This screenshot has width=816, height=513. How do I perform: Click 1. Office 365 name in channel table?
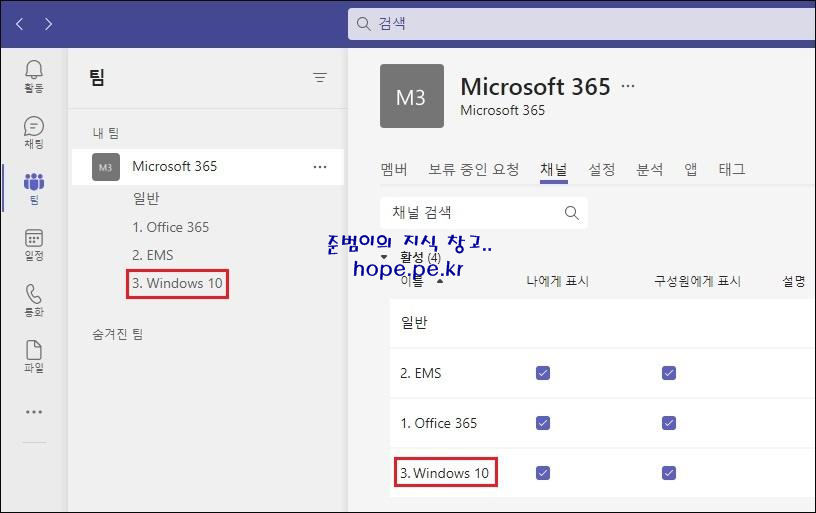coord(438,424)
